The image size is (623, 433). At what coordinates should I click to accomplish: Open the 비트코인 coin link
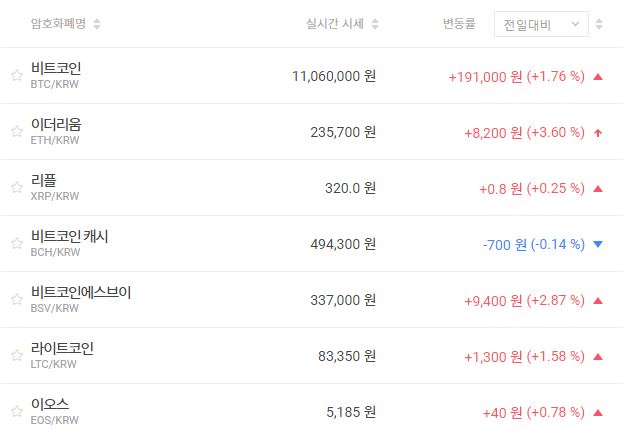56,68
